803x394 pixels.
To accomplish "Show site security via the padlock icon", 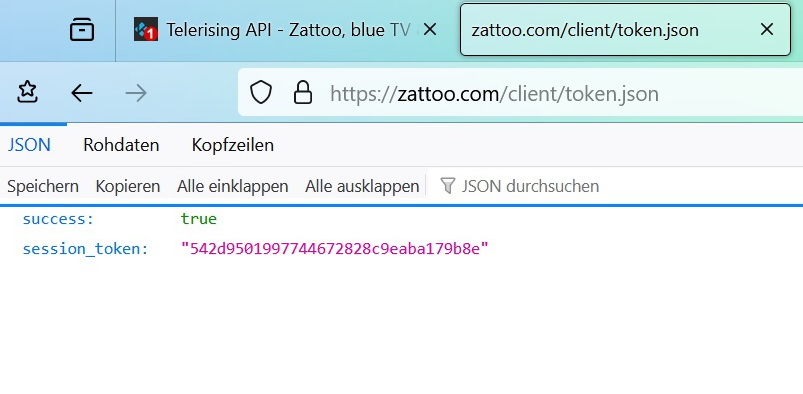I will [303, 93].
